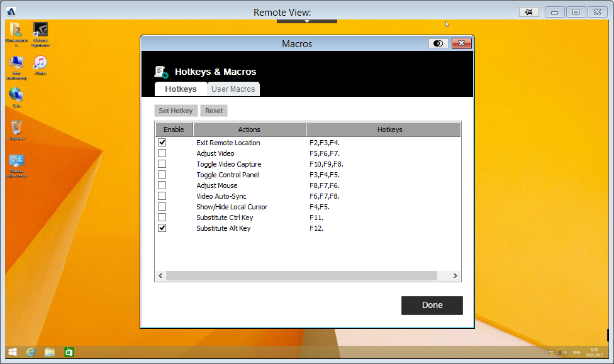Maximize the Remote View window
Screen dimensions: 614x364
tap(576, 12)
